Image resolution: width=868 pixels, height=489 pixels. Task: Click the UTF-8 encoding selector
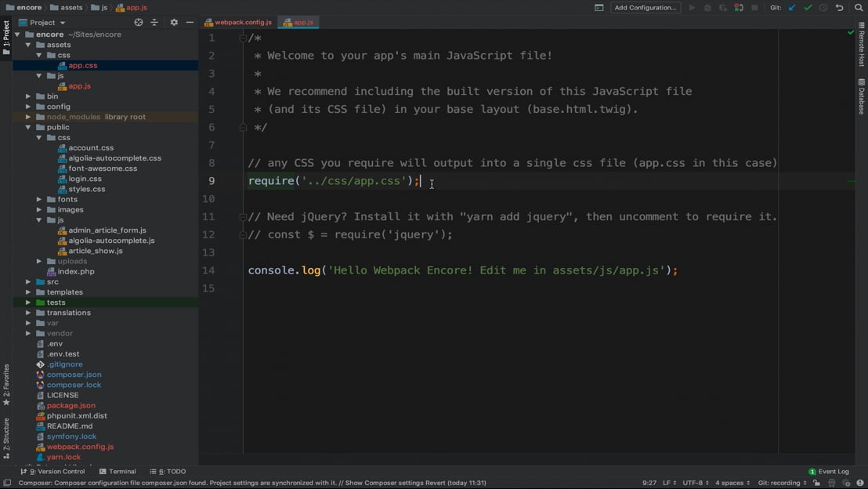click(x=695, y=483)
